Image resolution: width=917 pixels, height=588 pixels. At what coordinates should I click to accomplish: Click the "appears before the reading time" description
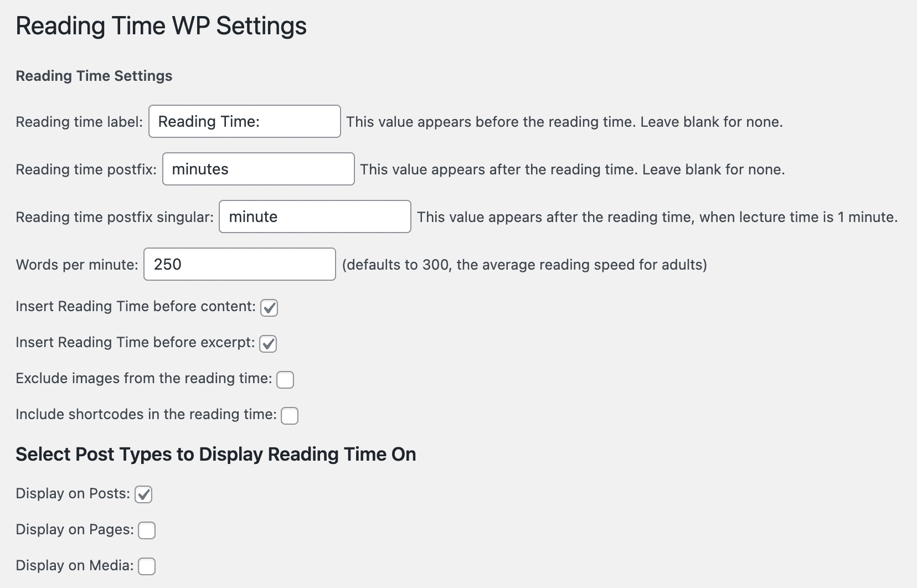(x=564, y=122)
